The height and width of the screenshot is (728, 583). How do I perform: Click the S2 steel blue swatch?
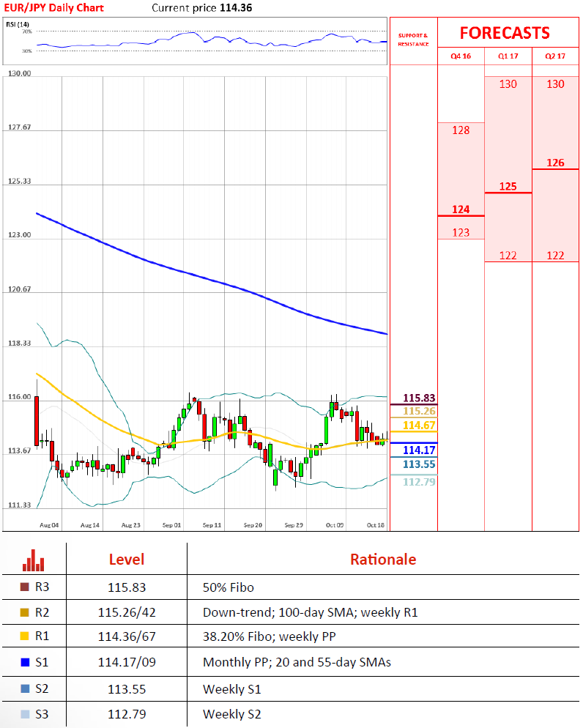click(25, 688)
